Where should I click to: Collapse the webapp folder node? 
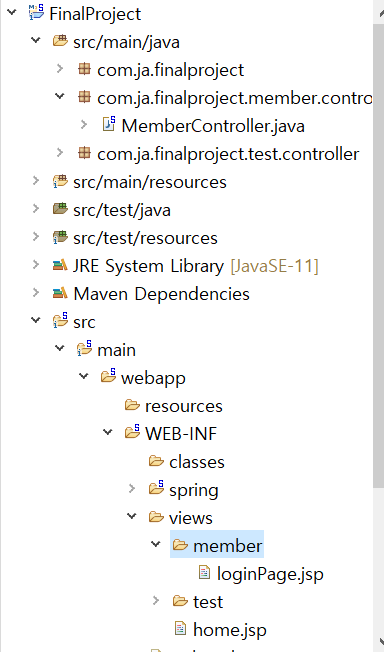click(84, 377)
